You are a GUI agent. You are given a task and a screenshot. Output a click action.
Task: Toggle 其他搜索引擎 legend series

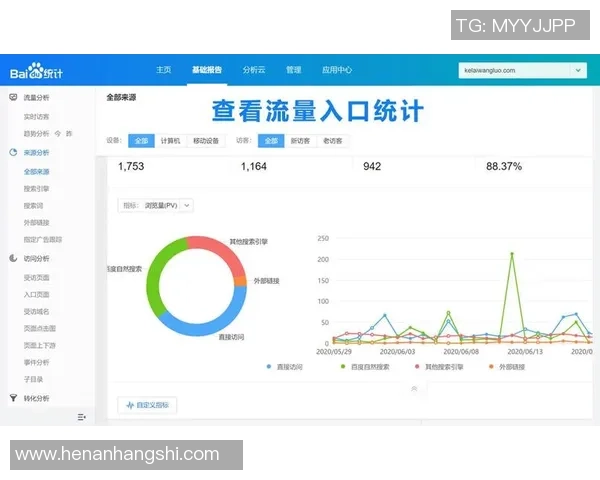pyautogui.click(x=439, y=367)
